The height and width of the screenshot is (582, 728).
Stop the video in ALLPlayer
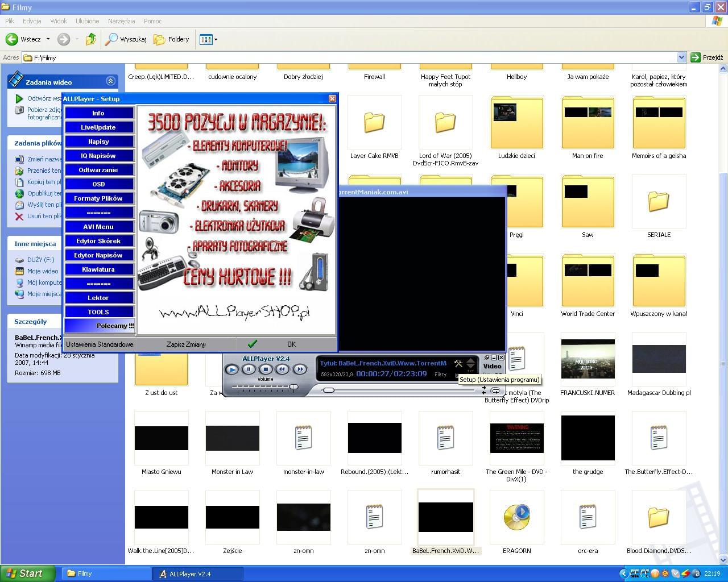click(x=266, y=369)
